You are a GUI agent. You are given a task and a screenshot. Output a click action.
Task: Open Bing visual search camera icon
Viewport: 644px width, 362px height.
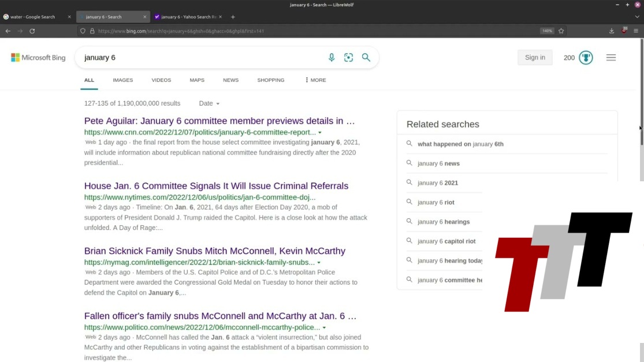(x=348, y=57)
